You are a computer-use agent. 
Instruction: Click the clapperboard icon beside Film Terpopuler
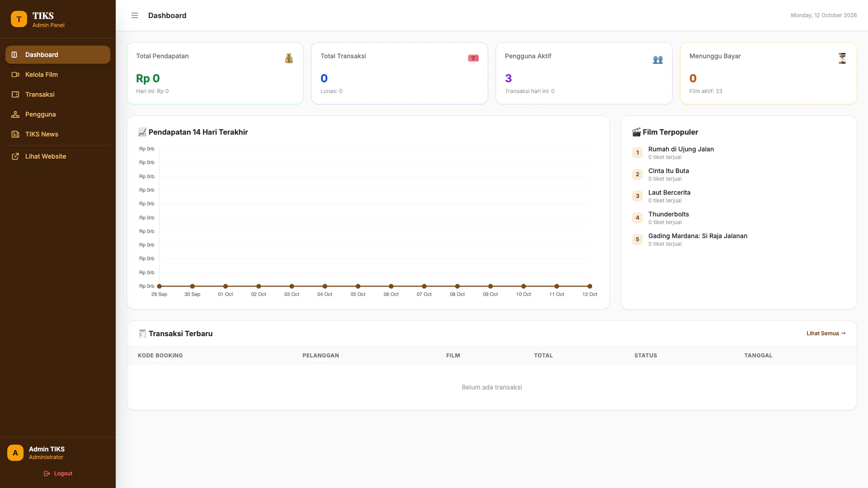(x=636, y=132)
